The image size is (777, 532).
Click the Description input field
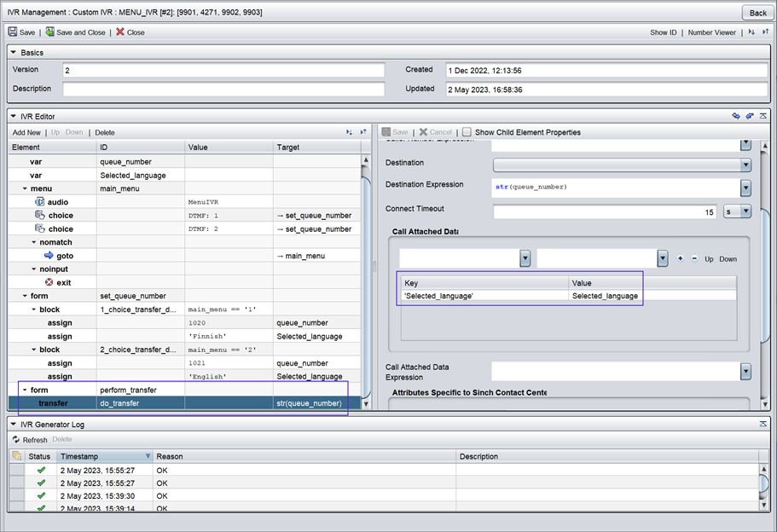223,89
